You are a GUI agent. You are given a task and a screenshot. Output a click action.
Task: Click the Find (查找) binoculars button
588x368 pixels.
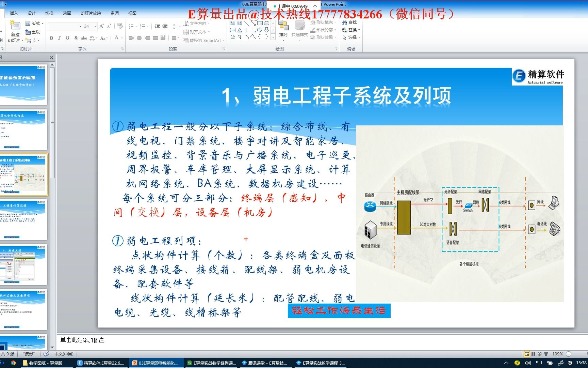pyautogui.click(x=349, y=22)
